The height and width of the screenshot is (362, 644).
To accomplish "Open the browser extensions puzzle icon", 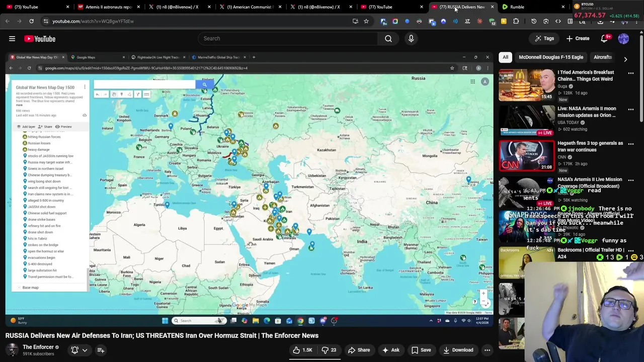I will (516, 21).
